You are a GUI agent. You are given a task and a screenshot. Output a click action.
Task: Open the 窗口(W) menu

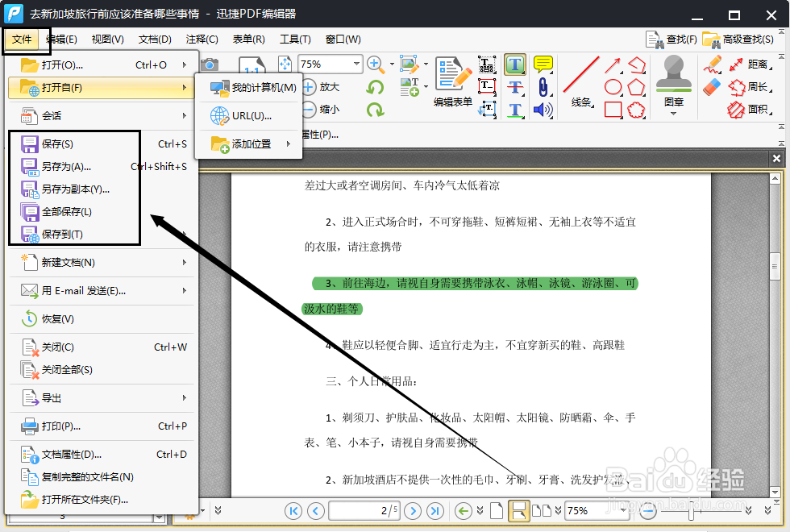(x=343, y=39)
